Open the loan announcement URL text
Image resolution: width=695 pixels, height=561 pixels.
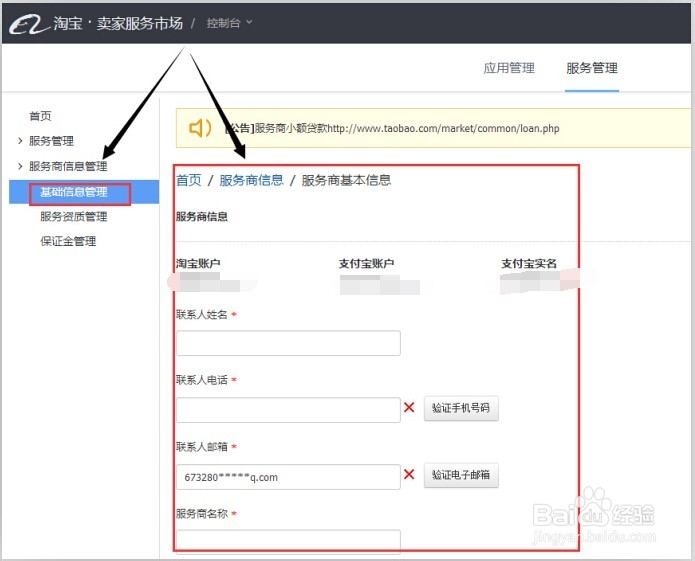point(443,129)
